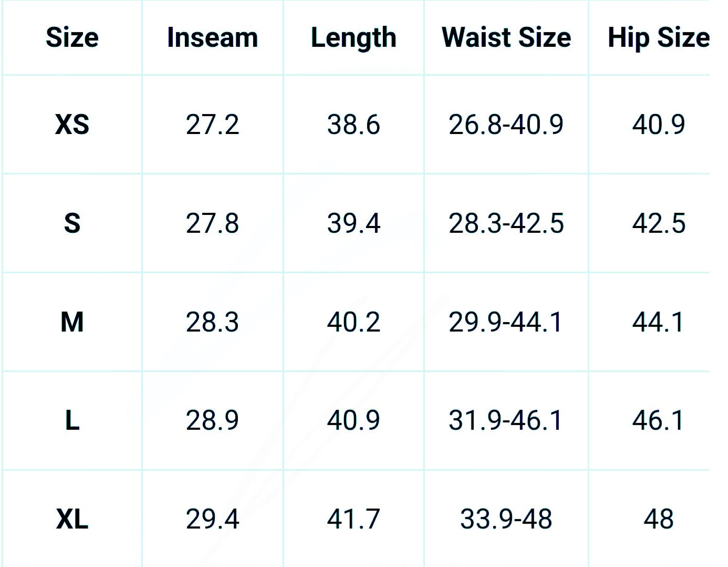The height and width of the screenshot is (567, 728).
Task: Click the 33.9-48 waist size cell
Action: pos(506,519)
